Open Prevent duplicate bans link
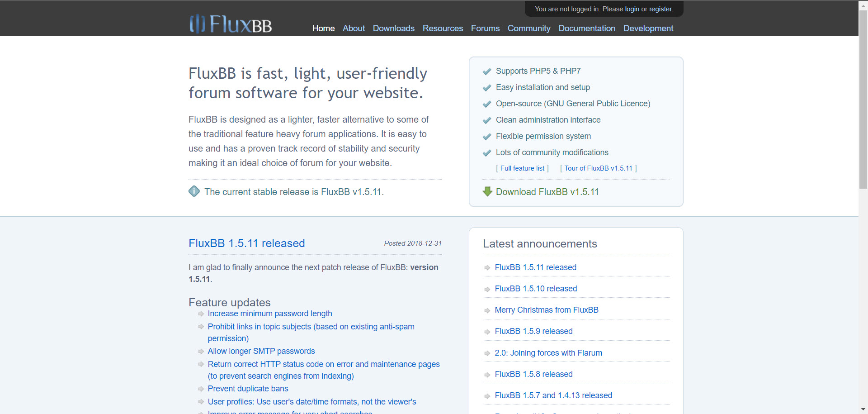Viewport: 868px width, 414px height. [248, 389]
